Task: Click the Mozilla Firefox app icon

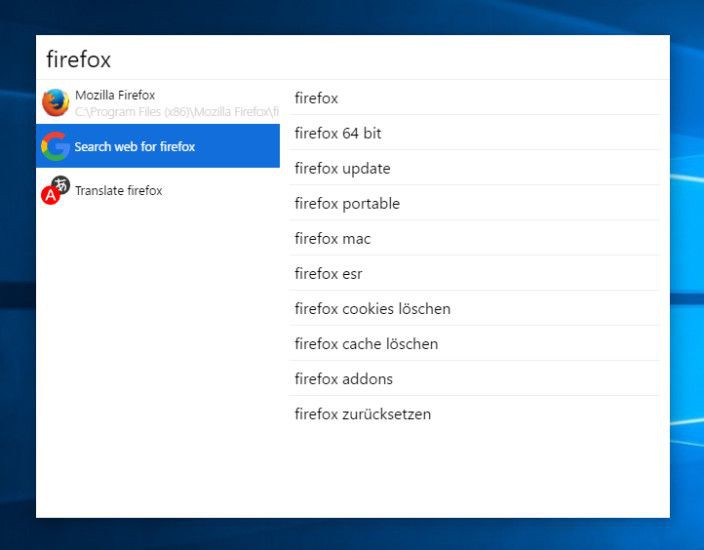Action: 56,102
